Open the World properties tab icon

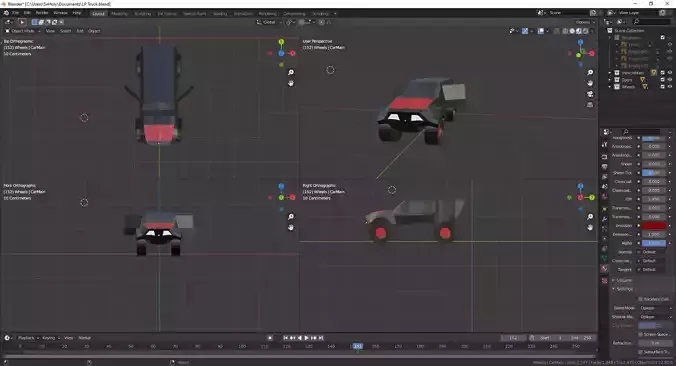click(x=604, y=197)
